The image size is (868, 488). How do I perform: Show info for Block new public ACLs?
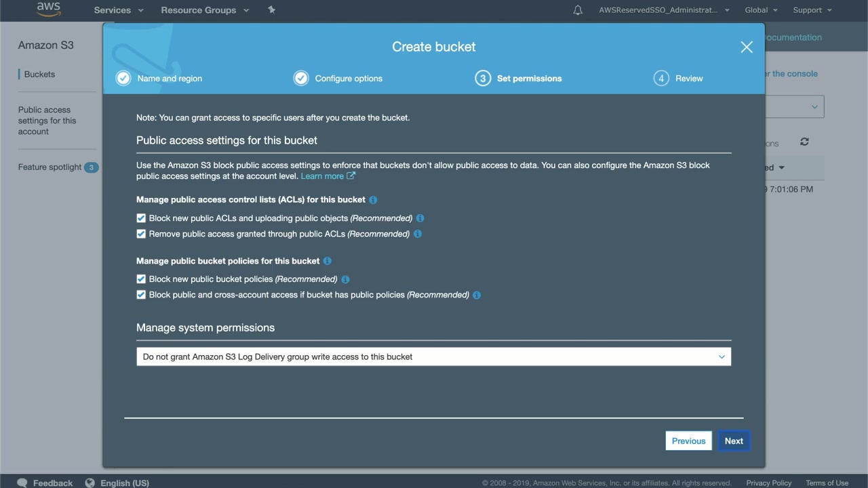pyautogui.click(x=420, y=218)
